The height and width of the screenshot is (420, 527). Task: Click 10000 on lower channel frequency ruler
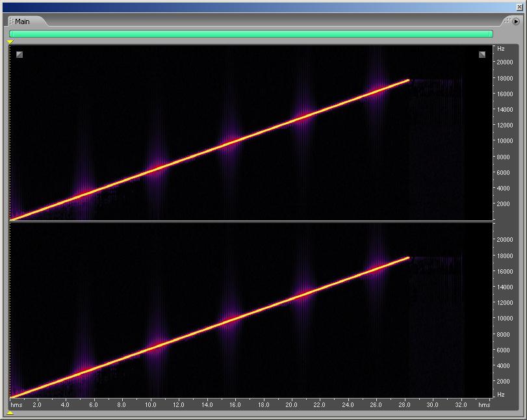(505, 318)
